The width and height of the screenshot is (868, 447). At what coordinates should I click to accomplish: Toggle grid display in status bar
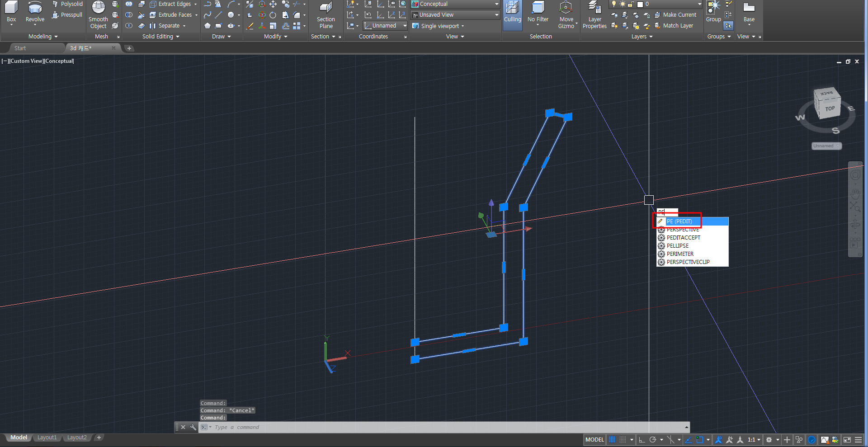pyautogui.click(x=612, y=440)
